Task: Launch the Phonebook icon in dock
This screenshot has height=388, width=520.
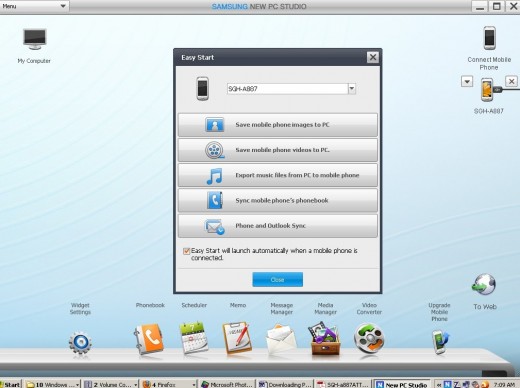Action: [149, 339]
